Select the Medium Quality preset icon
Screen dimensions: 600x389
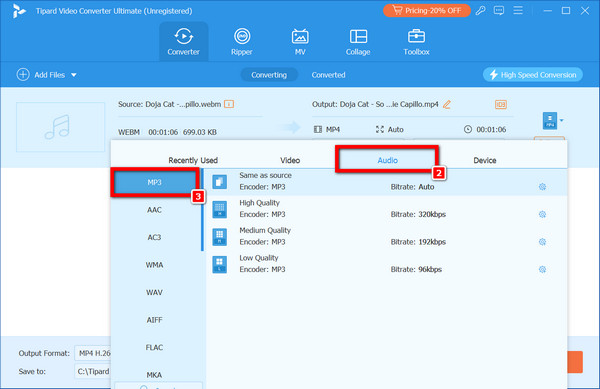[220, 237]
